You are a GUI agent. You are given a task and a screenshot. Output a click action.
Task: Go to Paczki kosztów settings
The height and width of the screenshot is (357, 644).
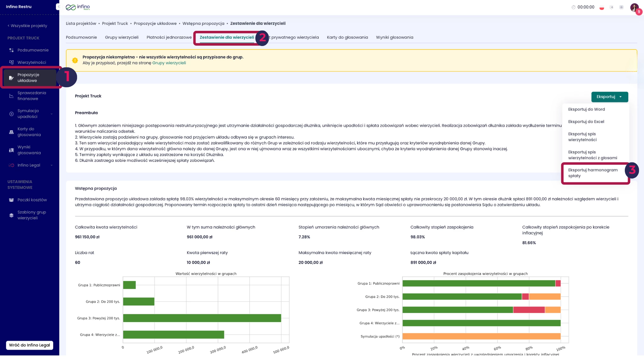click(x=32, y=200)
